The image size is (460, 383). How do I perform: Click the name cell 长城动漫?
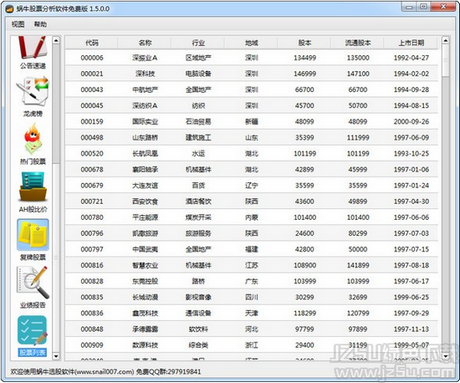pyautogui.click(x=145, y=297)
